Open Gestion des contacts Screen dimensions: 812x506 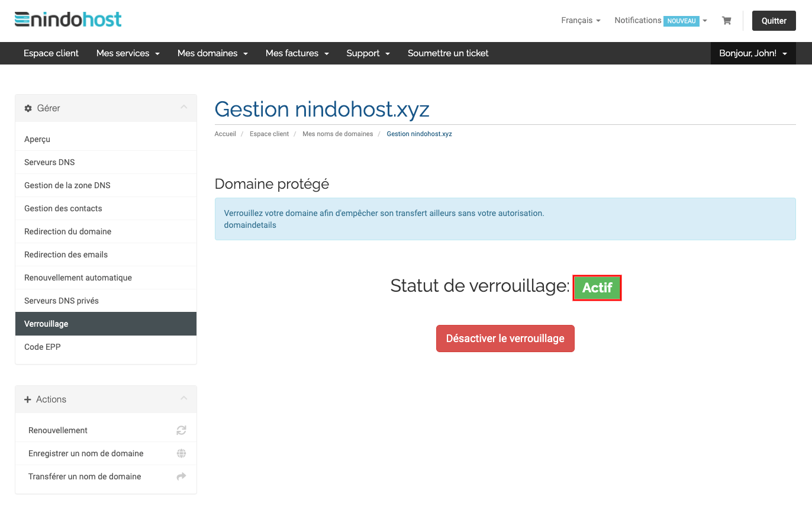coord(106,208)
